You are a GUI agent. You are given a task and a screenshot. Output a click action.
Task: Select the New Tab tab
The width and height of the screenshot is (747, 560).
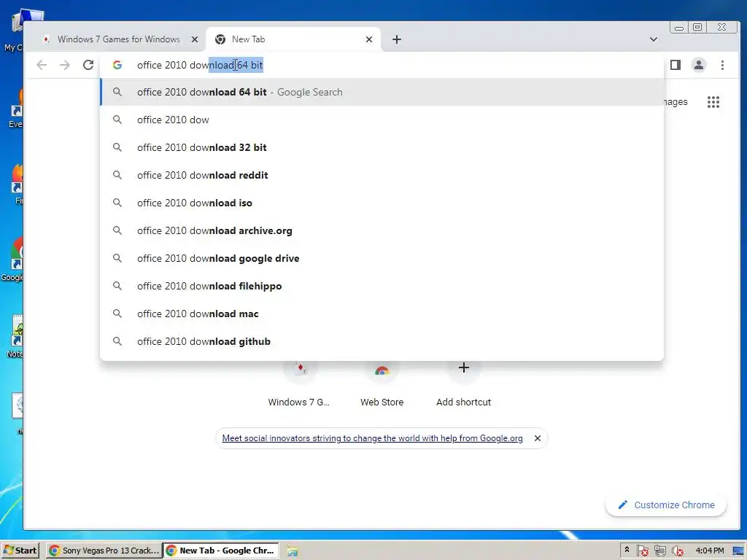click(x=293, y=39)
